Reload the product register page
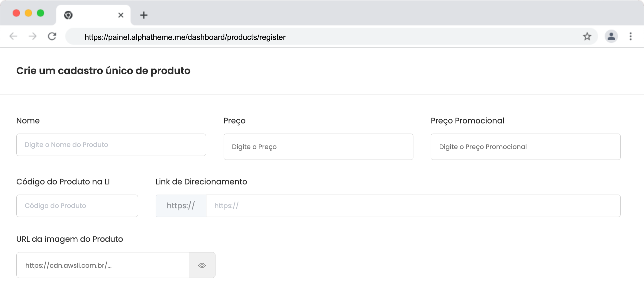Image resolution: width=644 pixels, height=290 pixels. [52, 37]
